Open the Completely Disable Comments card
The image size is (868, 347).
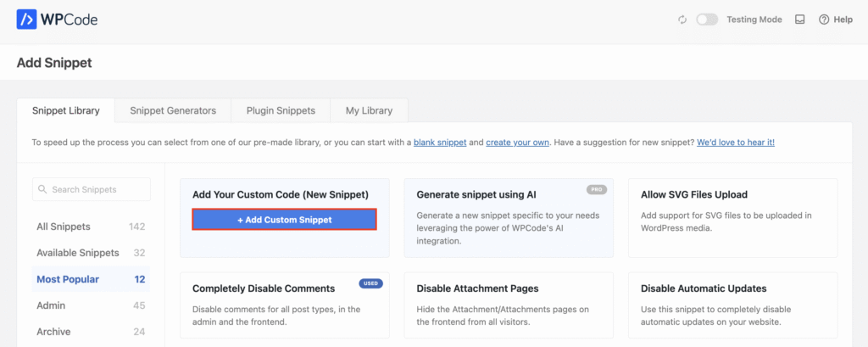pos(285,305)
